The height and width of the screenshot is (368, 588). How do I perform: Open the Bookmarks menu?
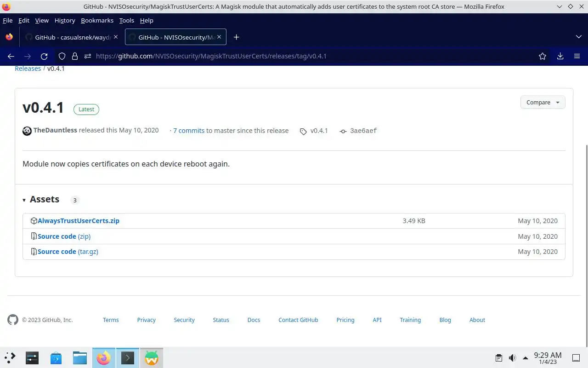point(97,20)
